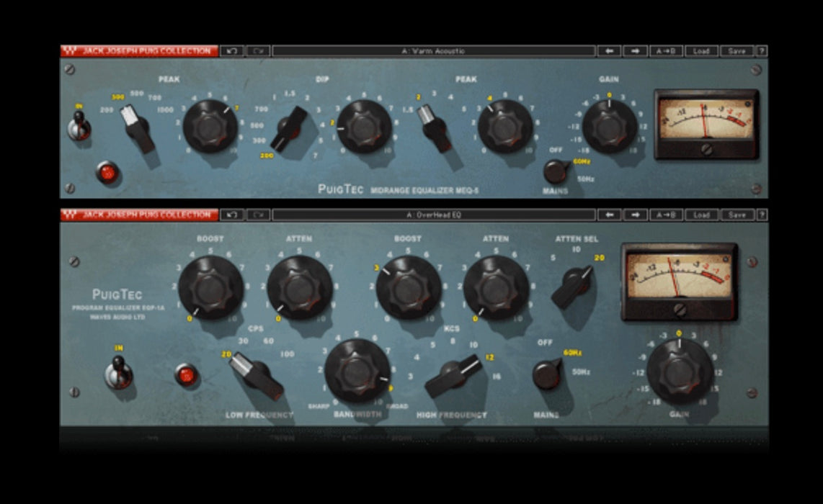This screenshot has width=823, height=504.
Task: Click Save button in MEQ-5 toolbar
Action: pyautogui.click(x=737, y=51)
